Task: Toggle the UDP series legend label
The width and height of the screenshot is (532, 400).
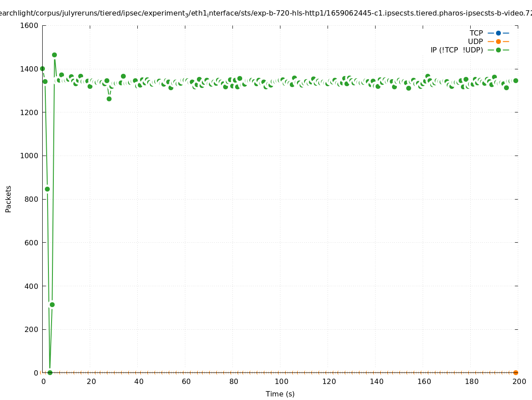Action: (475, 41)
